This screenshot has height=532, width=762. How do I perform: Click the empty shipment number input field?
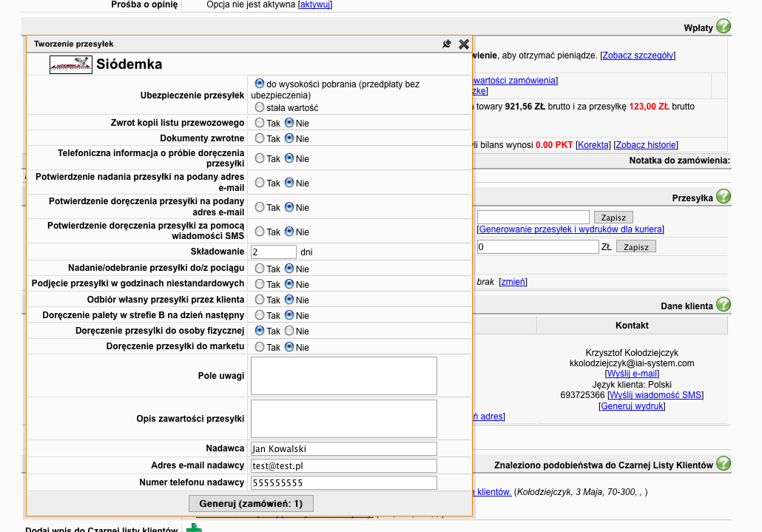pyautogui.click(x=533, y=218)
